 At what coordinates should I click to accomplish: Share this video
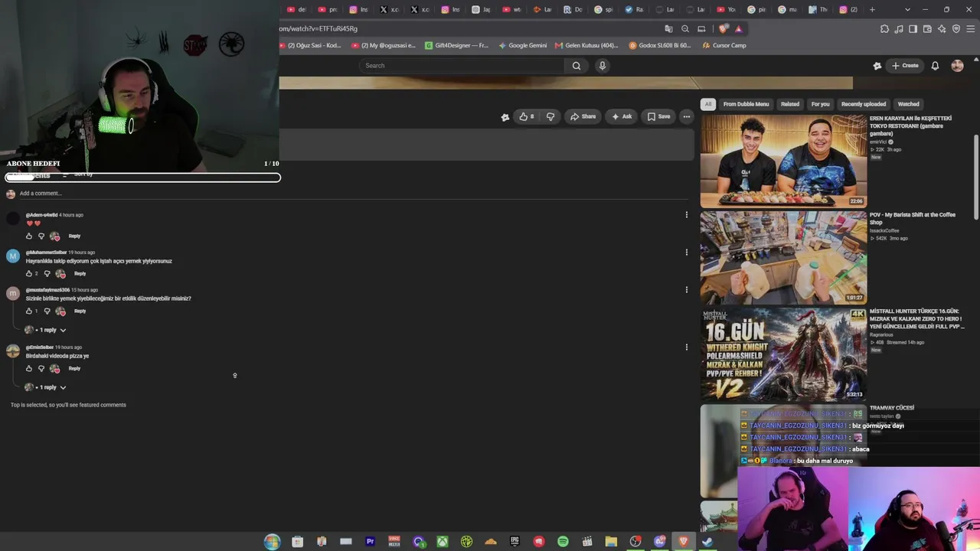[x=583, y=116]
